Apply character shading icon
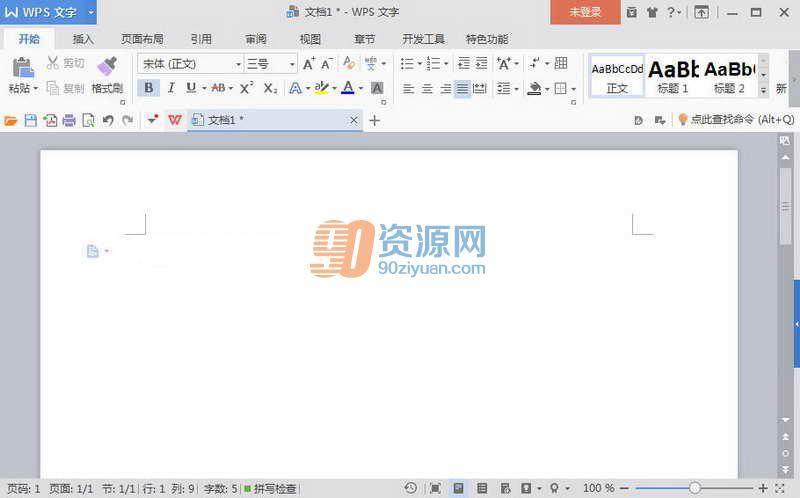Image resolution: width=800 pixels, height=498 pixels. click(x=377, y=88)
